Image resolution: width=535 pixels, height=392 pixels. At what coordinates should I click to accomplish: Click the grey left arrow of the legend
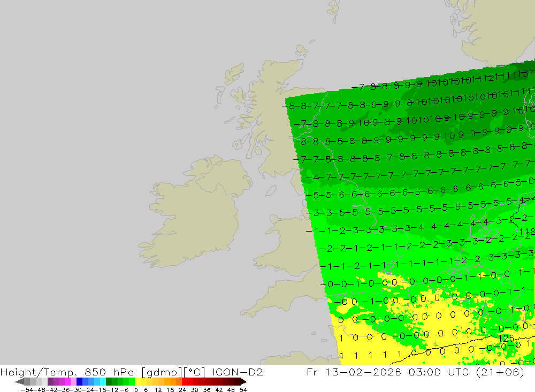[19, 382]
